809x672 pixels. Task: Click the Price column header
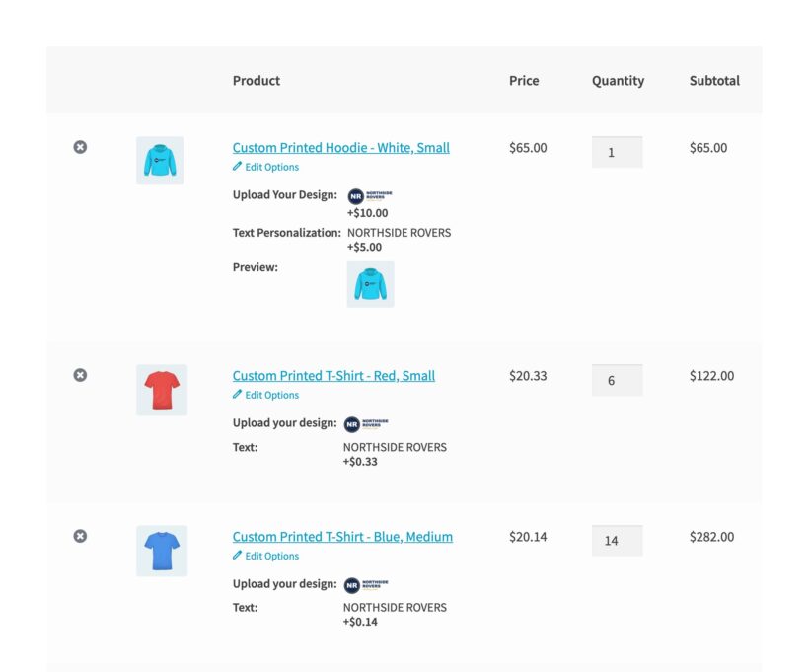524,81
